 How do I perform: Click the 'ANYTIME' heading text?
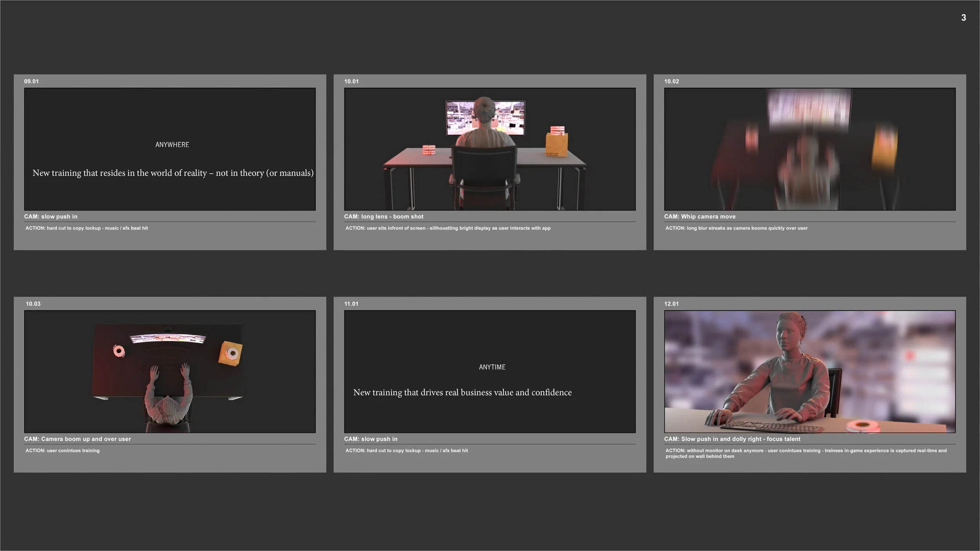[x=492, y=367]
